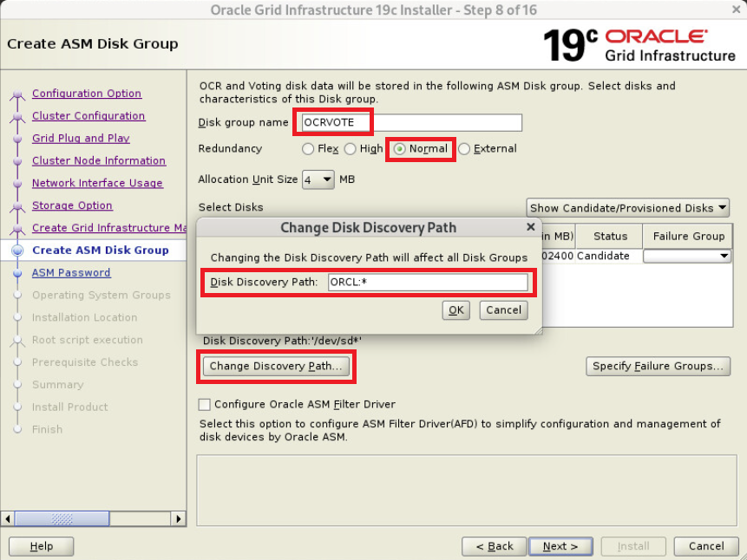Image resolution: width=747 pixels, height=560 pixels.
Task: Click Change Discovery Path button
Action: [x=276, y=366]
